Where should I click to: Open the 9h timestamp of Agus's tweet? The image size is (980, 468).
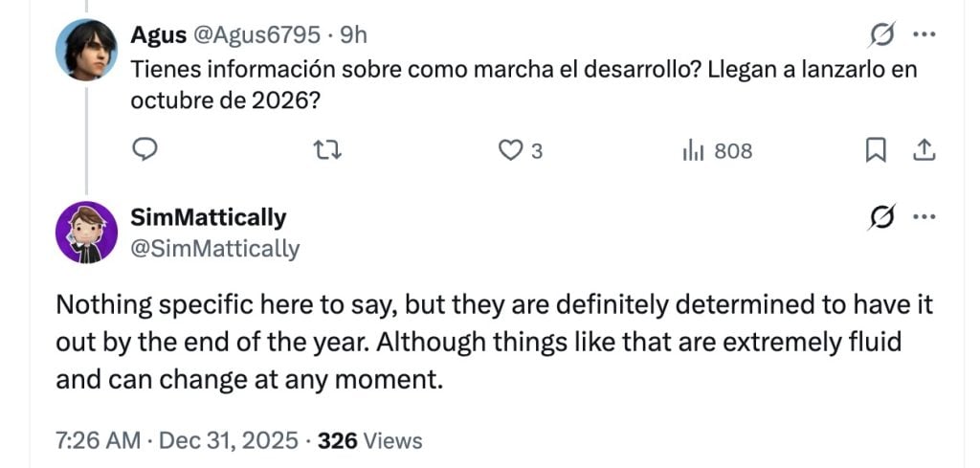point(354,35)
